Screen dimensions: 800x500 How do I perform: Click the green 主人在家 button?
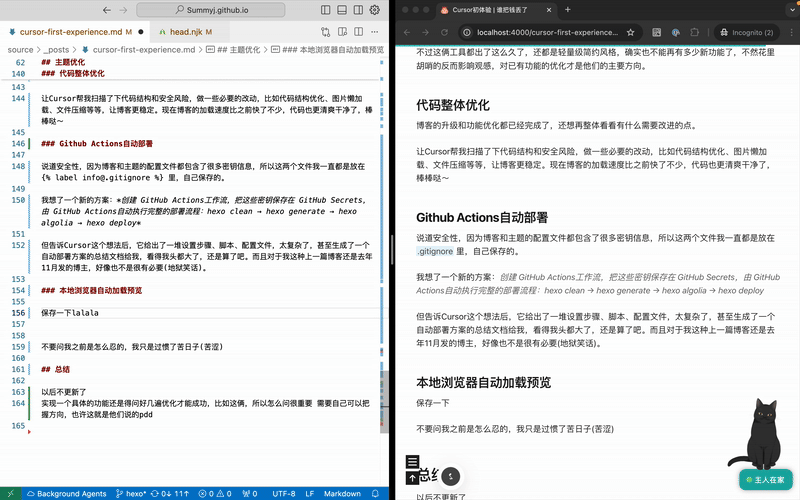tap(765, 480)
